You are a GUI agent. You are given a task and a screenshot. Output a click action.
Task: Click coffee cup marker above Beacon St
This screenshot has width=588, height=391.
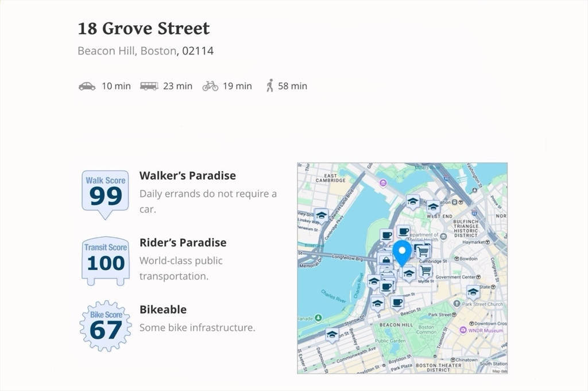pyautogui.click(x=397, y=301)
